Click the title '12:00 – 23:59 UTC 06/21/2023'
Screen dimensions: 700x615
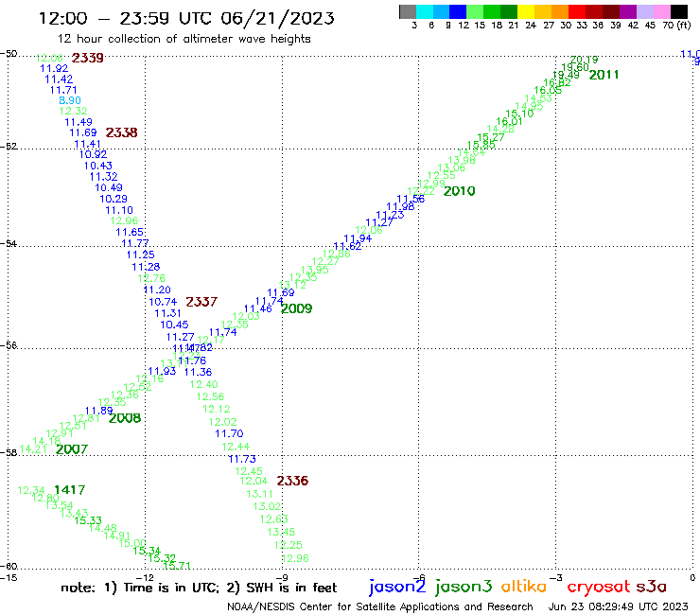[x=186, y=18]
